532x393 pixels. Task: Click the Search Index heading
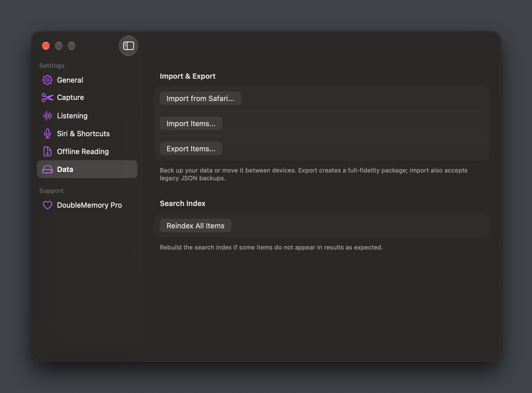coord(183,203)
